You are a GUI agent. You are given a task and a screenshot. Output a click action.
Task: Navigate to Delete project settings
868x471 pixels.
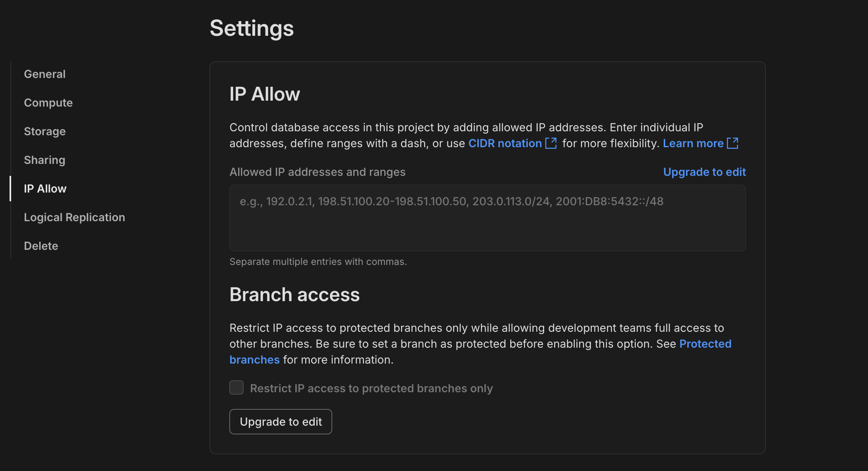[x=41, y=245]
